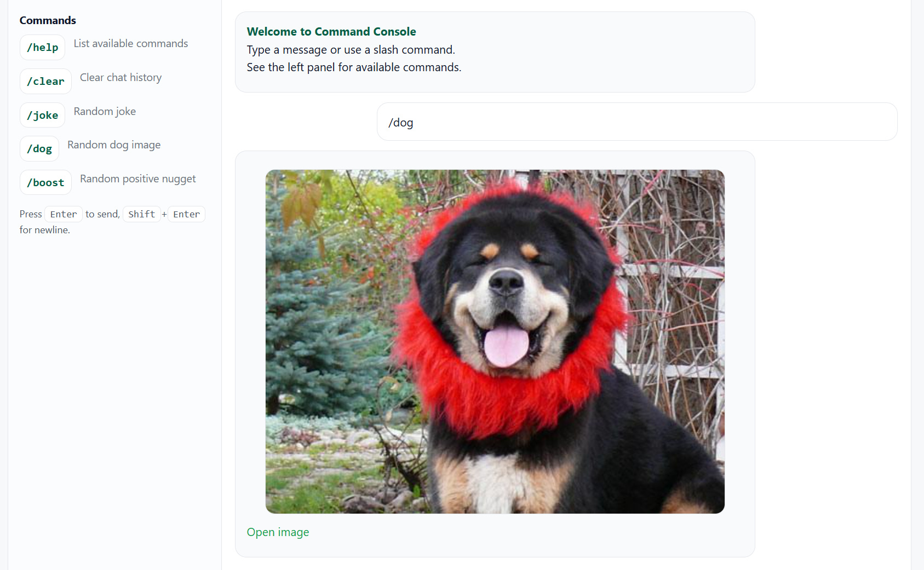Click 'Clear chat history' description text
Screen dimensions: 924x570
(120, 78)
